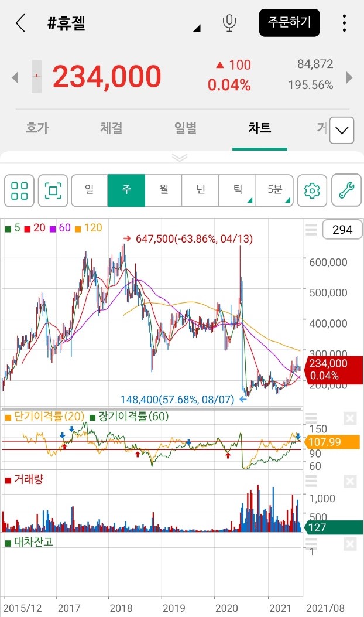Image resolution: width=364 pixels, height=617 pixels.
Task: Go to next stock with right triangle
Action: pyautogui.click(x=349, y=77)
